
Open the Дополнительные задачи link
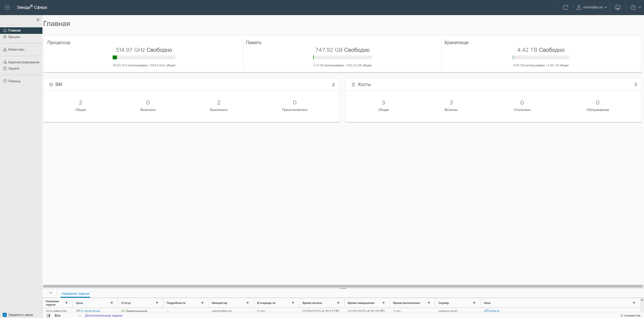[x=104, y=315]
